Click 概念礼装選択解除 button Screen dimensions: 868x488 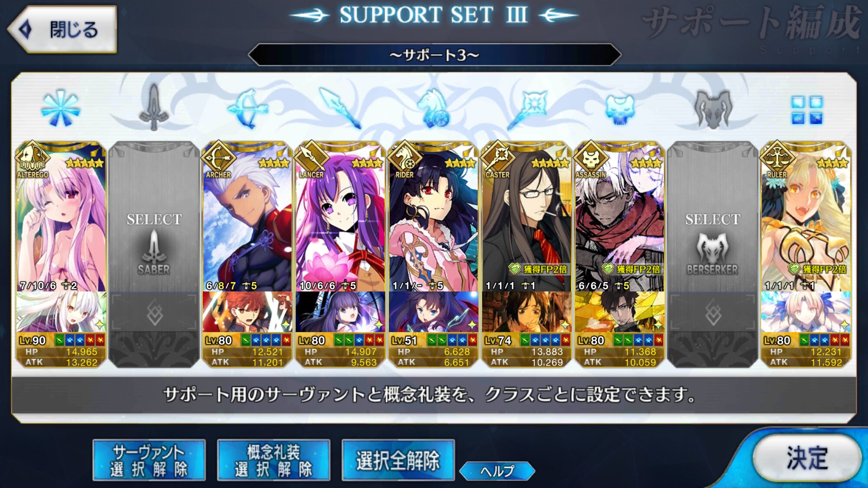click(x=273, y=460)
